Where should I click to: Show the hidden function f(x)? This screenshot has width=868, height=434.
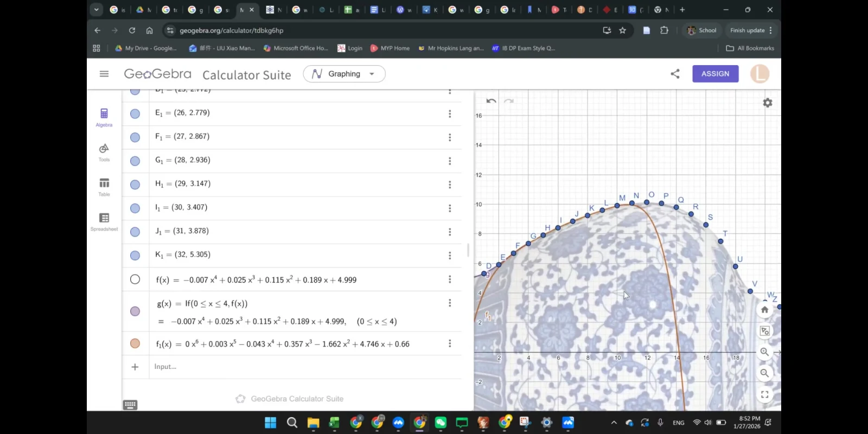point(135,279)
